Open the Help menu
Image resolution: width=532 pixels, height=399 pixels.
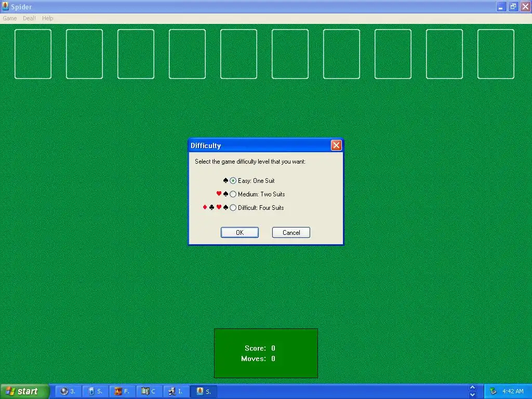[x=47, y=18]
